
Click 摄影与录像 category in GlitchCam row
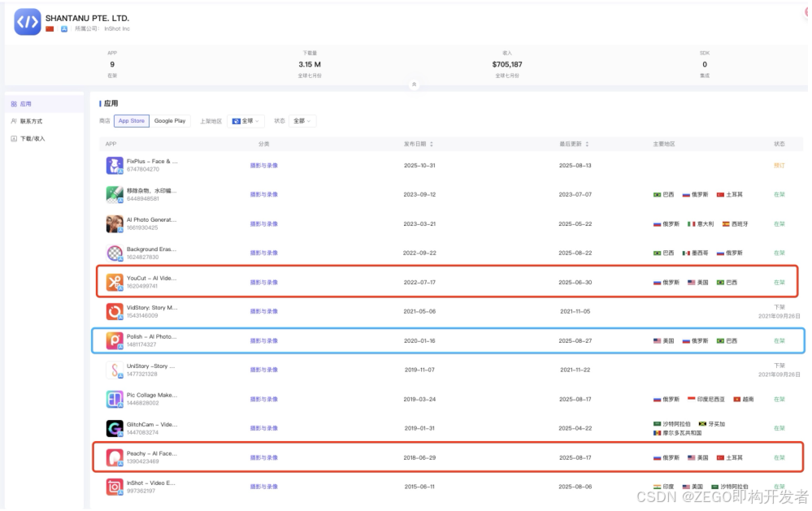[x=264, y=428]
